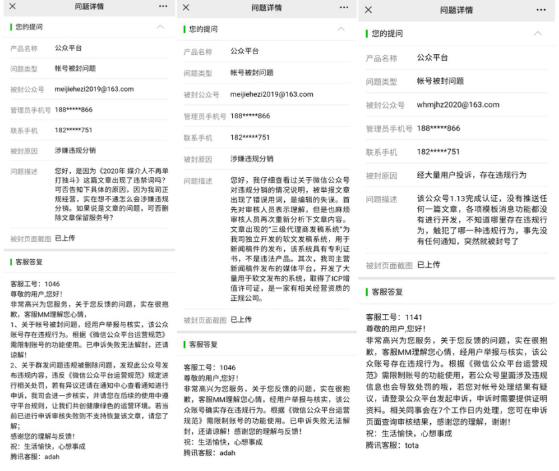Click 客服答复 heading in middle screenshot
The height and width of the screenshot is (471, 559).
(203, 344)
